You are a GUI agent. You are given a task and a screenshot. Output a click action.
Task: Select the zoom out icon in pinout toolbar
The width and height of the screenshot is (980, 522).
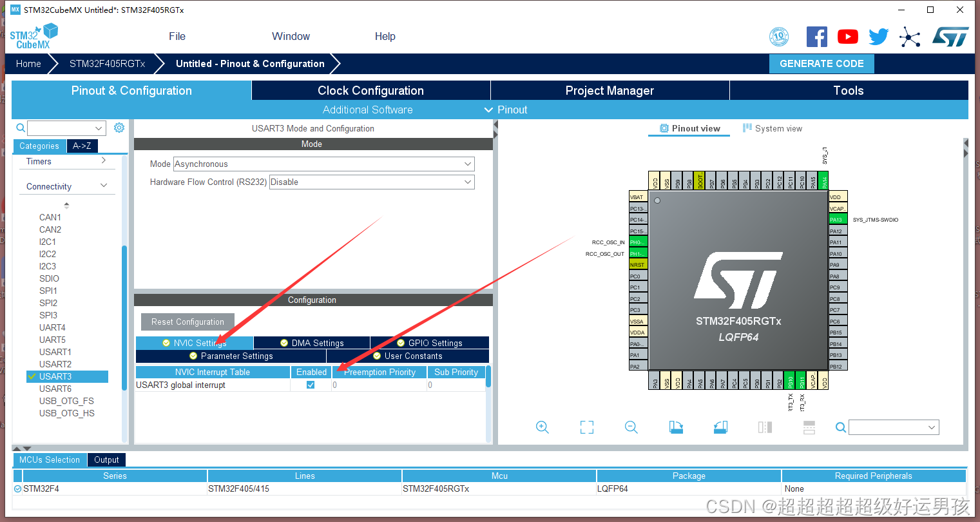click(x=631, y=427)
